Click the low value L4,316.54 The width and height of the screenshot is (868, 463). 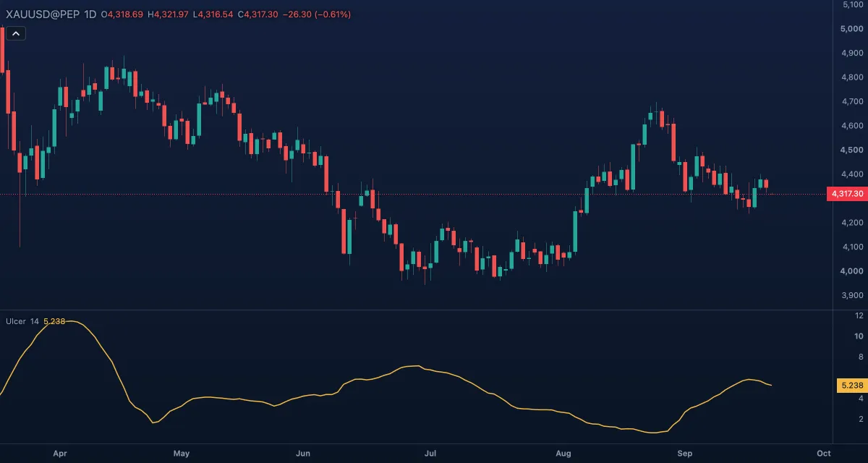pyautogui.click(x=213, y=14)
